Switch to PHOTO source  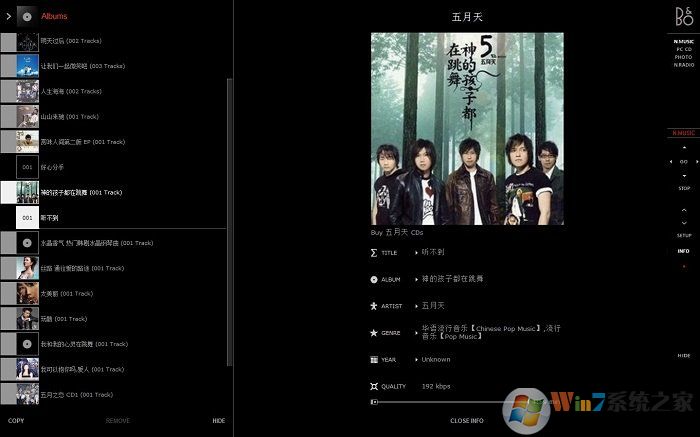[x=684, y=57]
